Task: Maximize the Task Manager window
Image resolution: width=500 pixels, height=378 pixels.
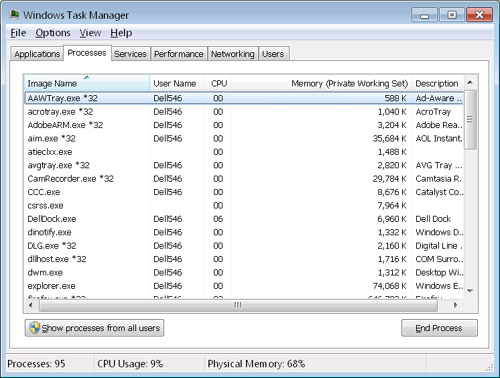Action: click(x=452, y=15)
